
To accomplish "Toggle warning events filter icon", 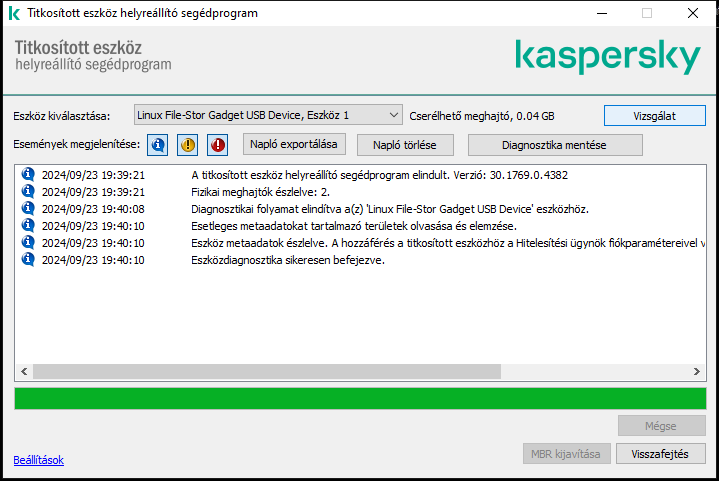I will (188, 145).
